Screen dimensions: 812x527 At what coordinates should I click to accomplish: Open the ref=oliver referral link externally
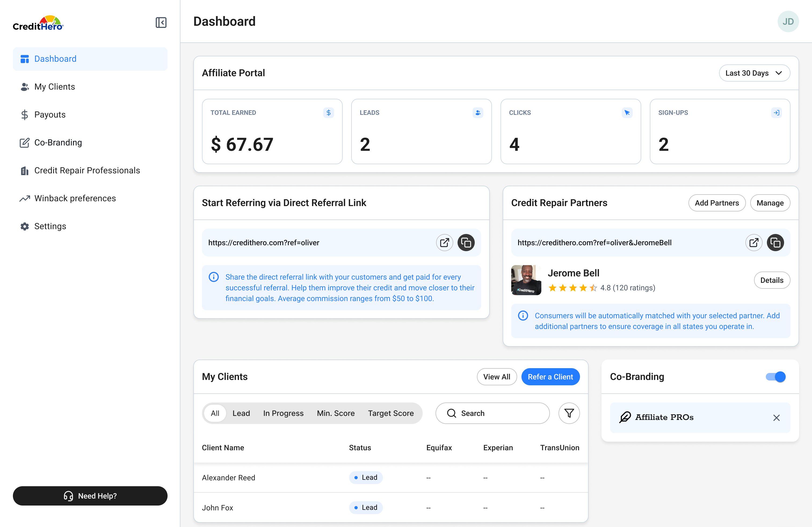click(x=444, y=242)
